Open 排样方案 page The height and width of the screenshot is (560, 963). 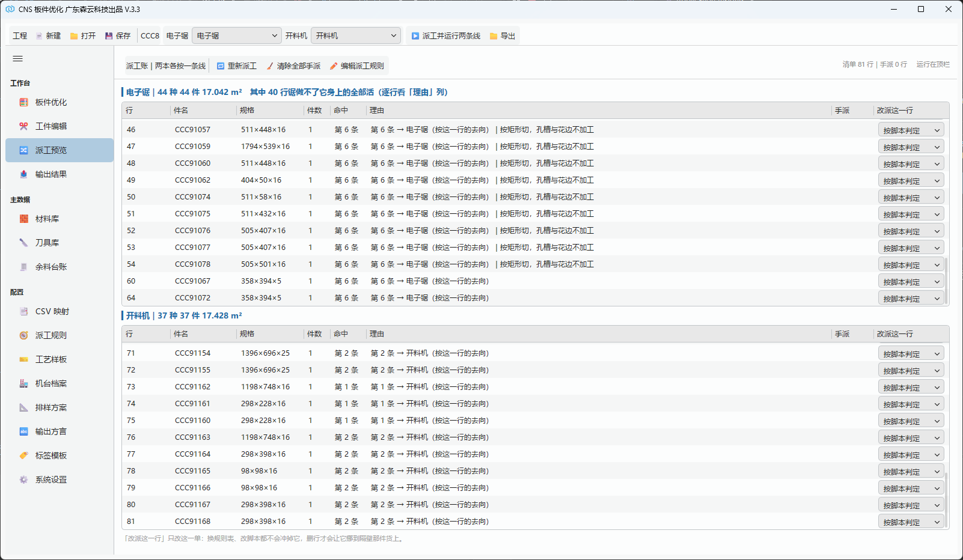60,407
